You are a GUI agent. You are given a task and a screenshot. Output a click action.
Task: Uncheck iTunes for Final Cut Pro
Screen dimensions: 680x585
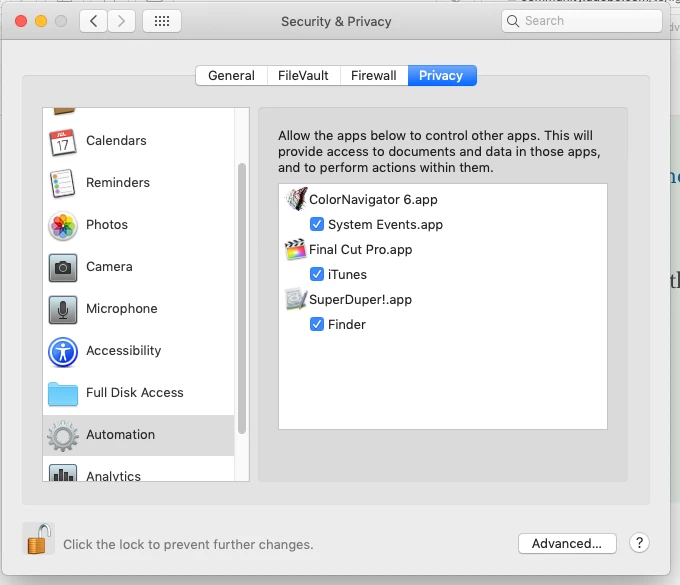click(x=317, y=274)
